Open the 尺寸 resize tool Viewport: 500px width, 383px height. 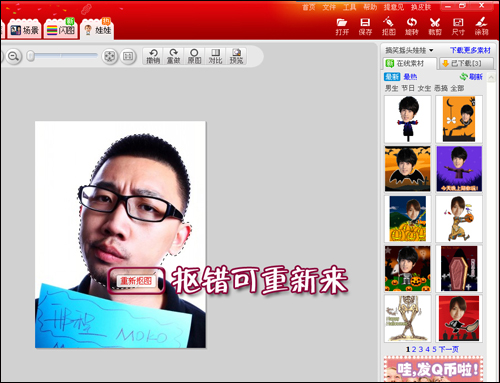point(458,27)
